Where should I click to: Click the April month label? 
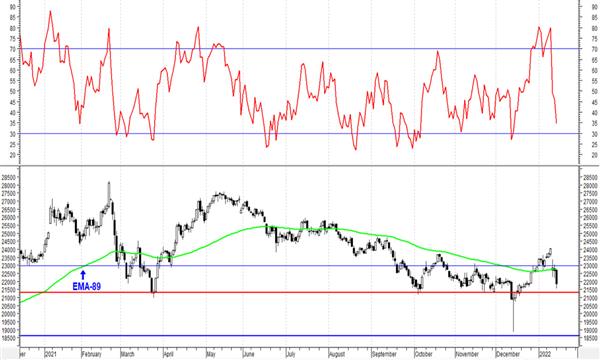click(168, 354)
